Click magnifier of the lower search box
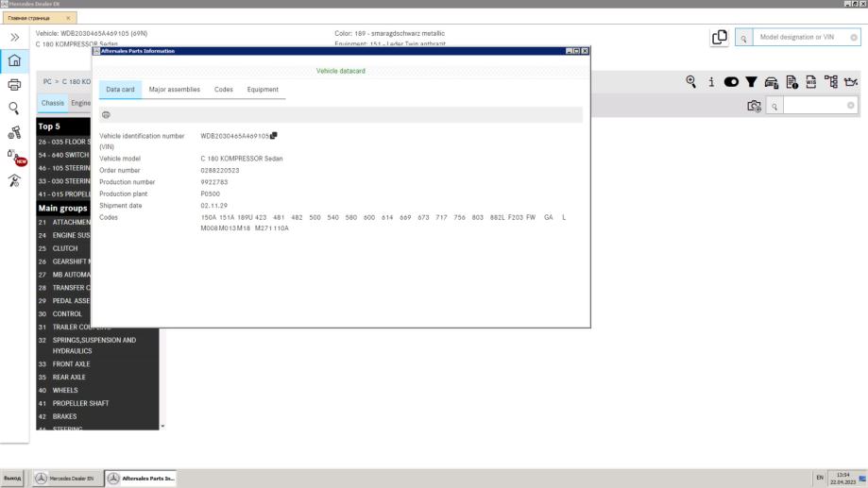 (x=774, y=106)
